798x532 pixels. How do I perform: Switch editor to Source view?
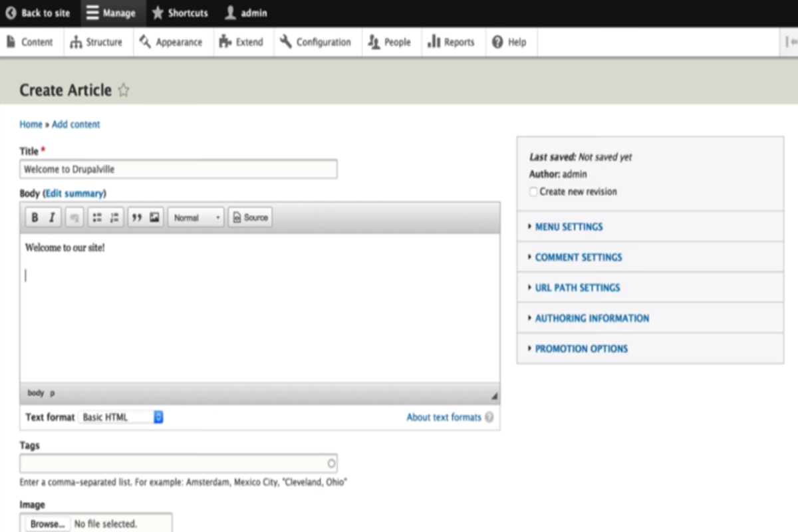pyautogui.click(x=250, y=217)
